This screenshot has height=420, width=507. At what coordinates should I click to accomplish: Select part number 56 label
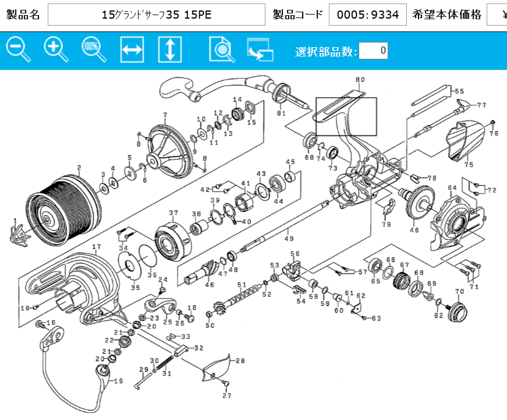(x=295, y=253)
